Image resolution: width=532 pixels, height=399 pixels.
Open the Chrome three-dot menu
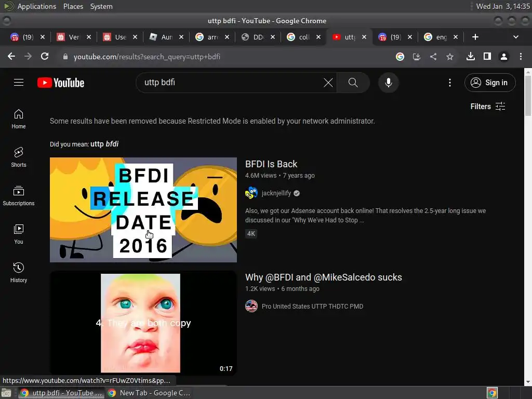pos(521,56)
